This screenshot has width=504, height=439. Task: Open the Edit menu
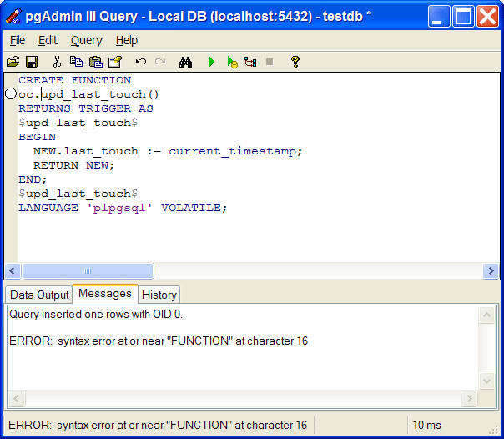click(x=48, y=40)
